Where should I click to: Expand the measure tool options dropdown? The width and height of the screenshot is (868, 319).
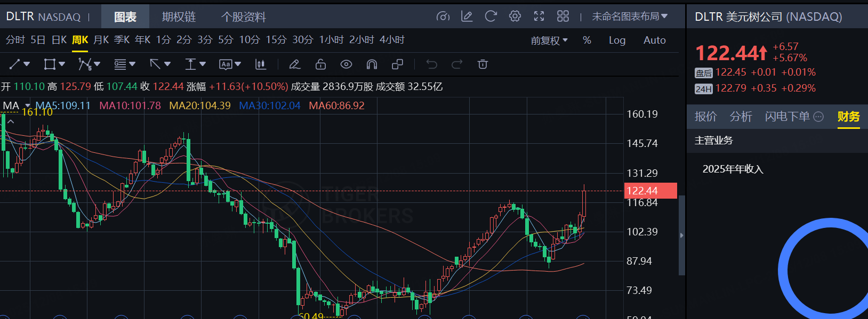203,64
